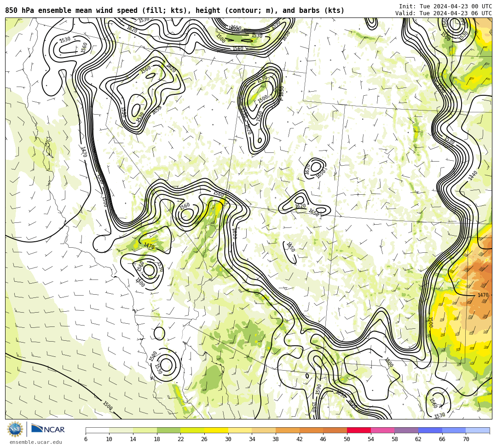Click the 'Valid: Tue 2024-04-23 06 UTC' text

pyautogui.click(x=444, y=13)
